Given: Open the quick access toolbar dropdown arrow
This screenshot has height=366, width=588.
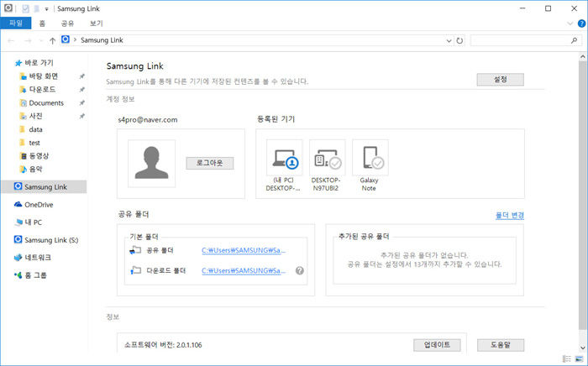Looking at the screenshot, I should click(46, 9).
